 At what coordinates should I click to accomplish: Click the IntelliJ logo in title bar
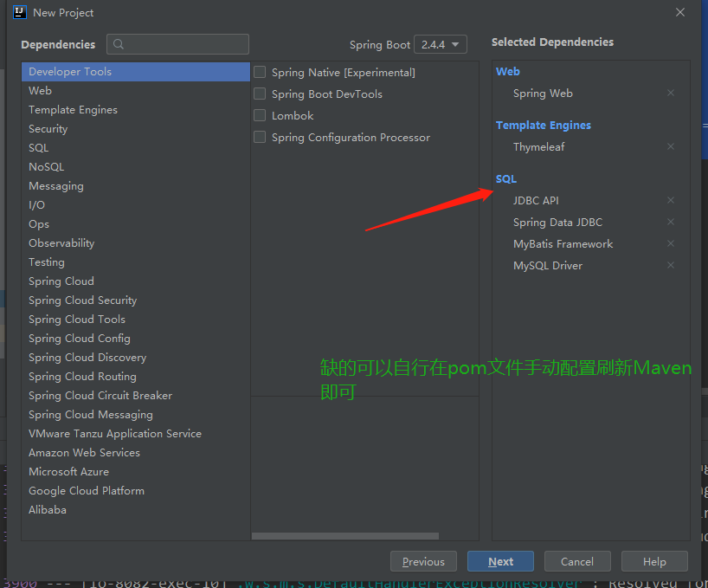point(20,12)
